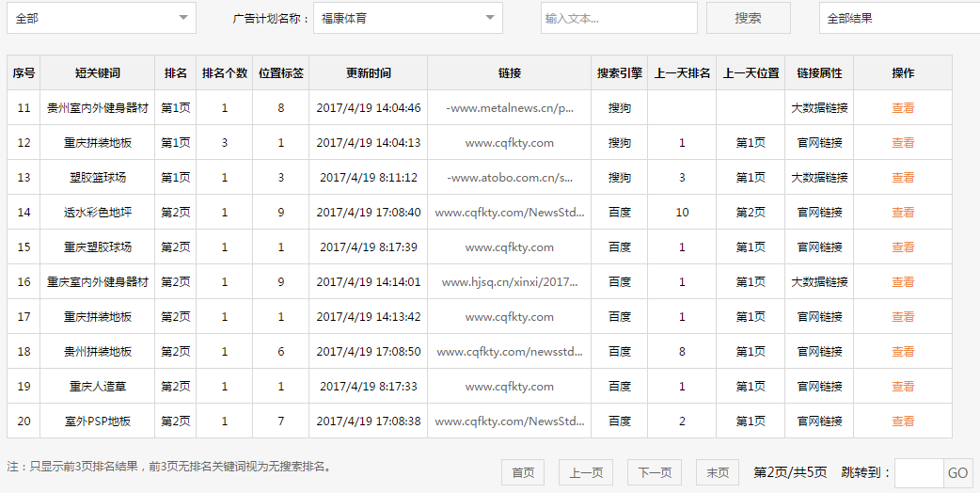Click 查看 for row 18 贵州拼装地板
The image size is (980, 493).
(903, 351)
